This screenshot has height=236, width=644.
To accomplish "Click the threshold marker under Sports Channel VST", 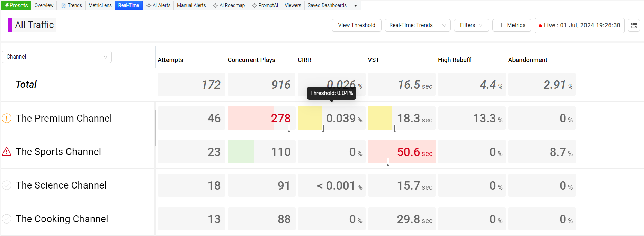I will [388, 162].
